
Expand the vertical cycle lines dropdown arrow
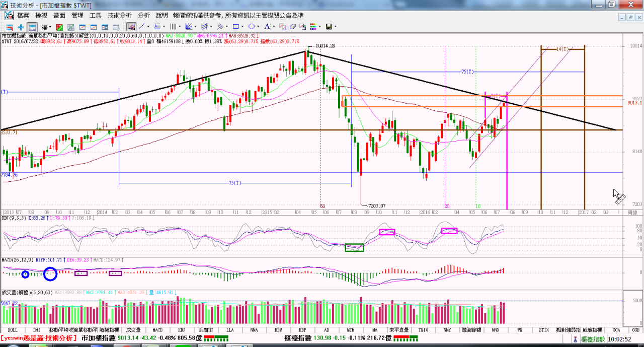180,27
